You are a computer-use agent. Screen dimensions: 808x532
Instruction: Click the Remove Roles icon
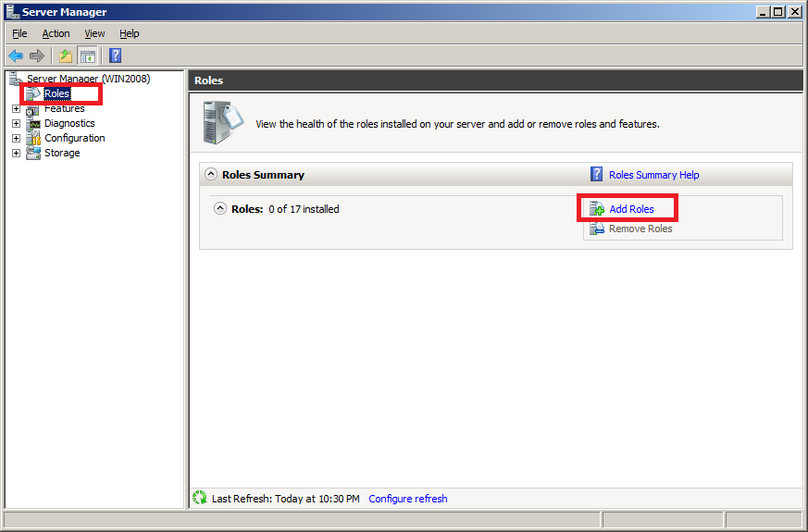click(x=597, y=229)
